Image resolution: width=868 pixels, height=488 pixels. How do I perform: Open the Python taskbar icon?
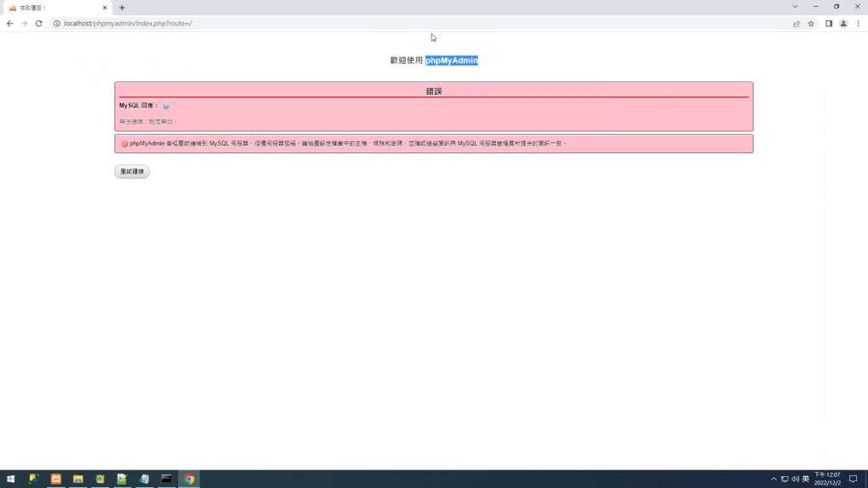point(34,479)
